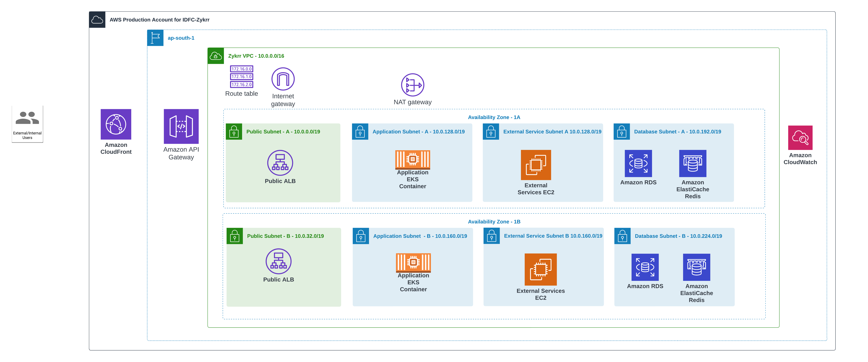This screenshot has height=362, width=868.
Task: Click the lock icon of External Service Subnet A
Action: 491,132
